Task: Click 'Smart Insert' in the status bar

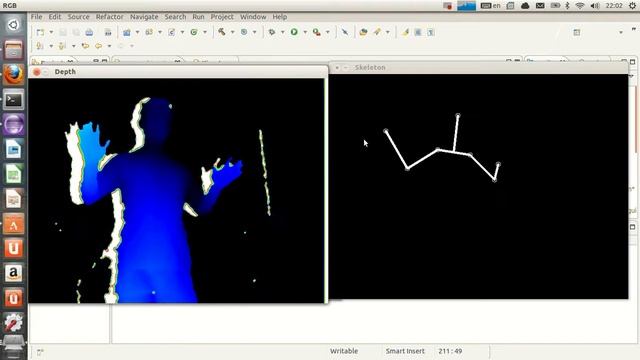Action: coord(405,351)
